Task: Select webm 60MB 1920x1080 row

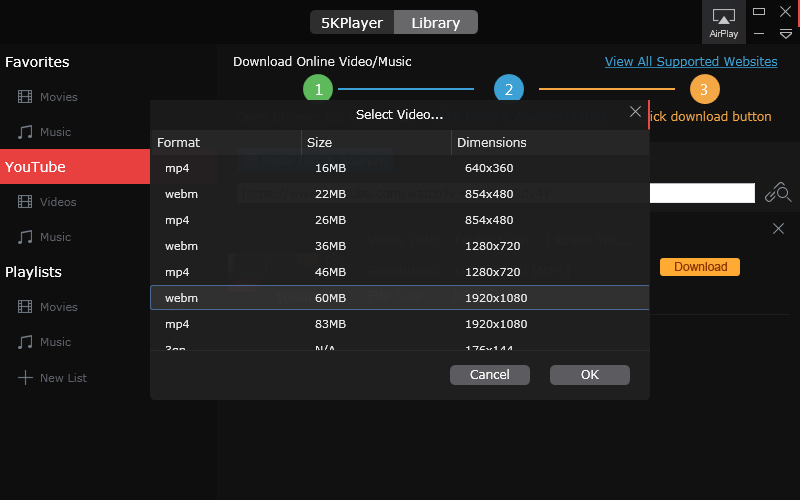Action: [x=400, y=298]
